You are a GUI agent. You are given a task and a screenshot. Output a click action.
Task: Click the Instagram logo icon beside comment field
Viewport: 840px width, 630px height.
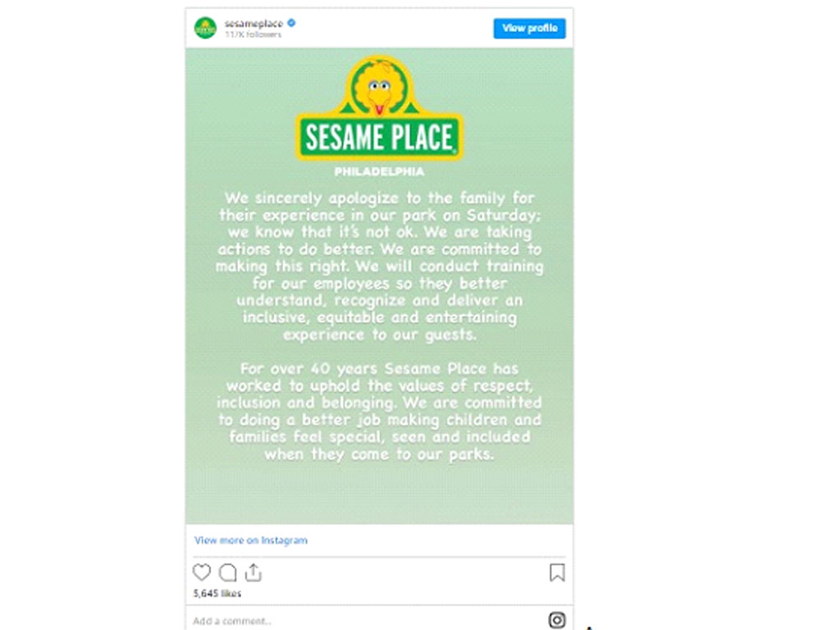coord(557,620)
